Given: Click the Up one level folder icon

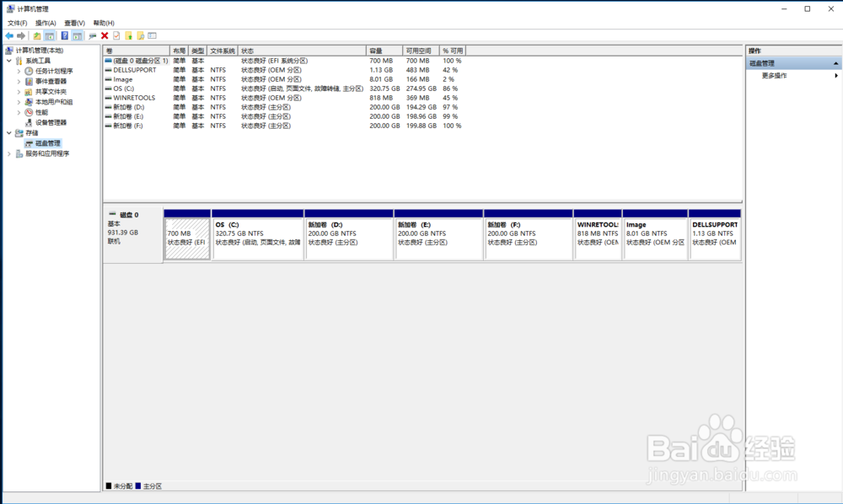Looking at the screenshot, I should 36,36.
